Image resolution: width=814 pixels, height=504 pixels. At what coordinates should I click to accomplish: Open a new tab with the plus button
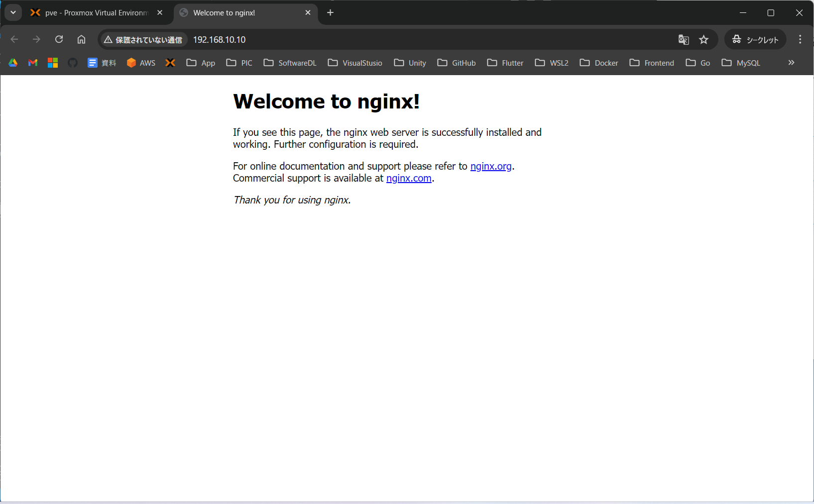(330, 13)
